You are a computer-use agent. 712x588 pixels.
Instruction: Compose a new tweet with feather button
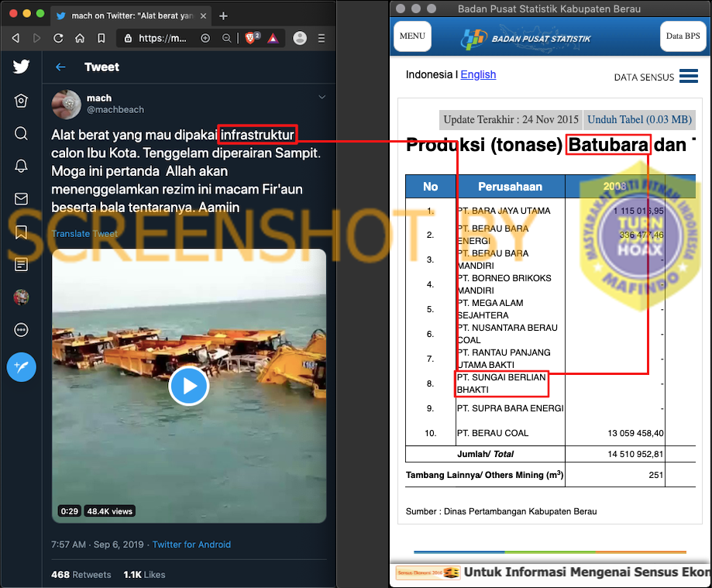[x=22, y=367]
